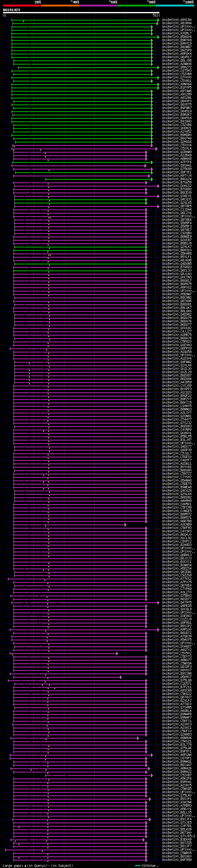Select the UniRef100_A8NHU6 label
Image resolution: width=197 pixels, height=868 pixels.
click(177, 737)
